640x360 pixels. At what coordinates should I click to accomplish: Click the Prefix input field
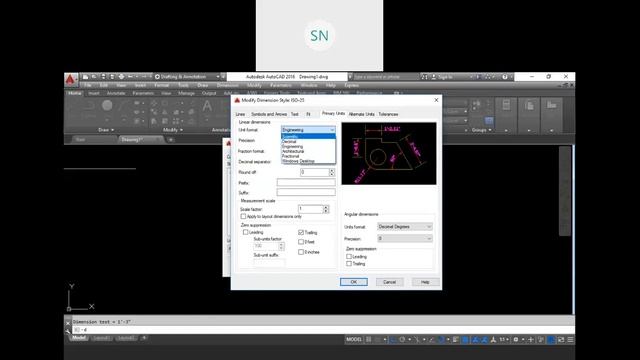click(x=306, y=182)
